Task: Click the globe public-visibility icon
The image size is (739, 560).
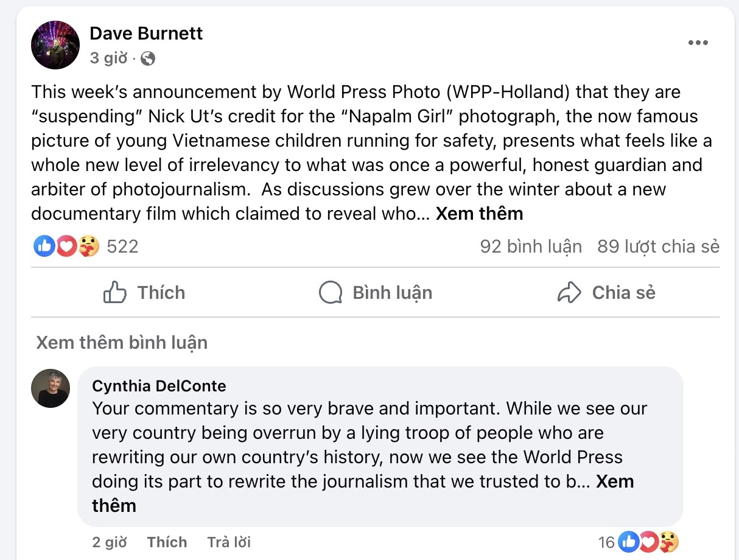Action: 148,58
